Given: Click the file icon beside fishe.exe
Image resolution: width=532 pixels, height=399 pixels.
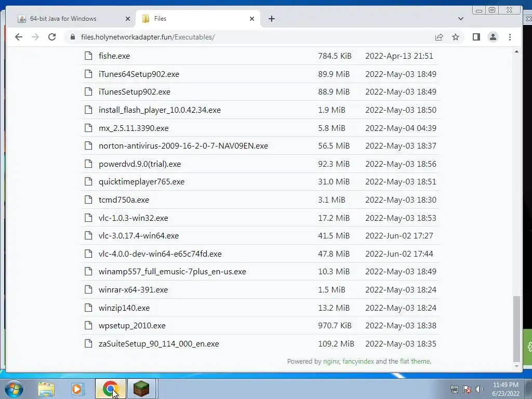Looking at the screenshot, I should pos(88,56).
